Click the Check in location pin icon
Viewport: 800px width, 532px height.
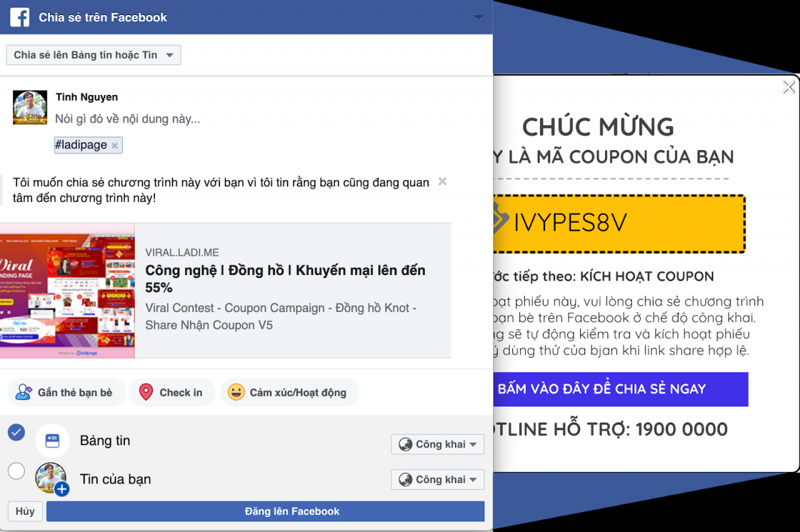146,393
